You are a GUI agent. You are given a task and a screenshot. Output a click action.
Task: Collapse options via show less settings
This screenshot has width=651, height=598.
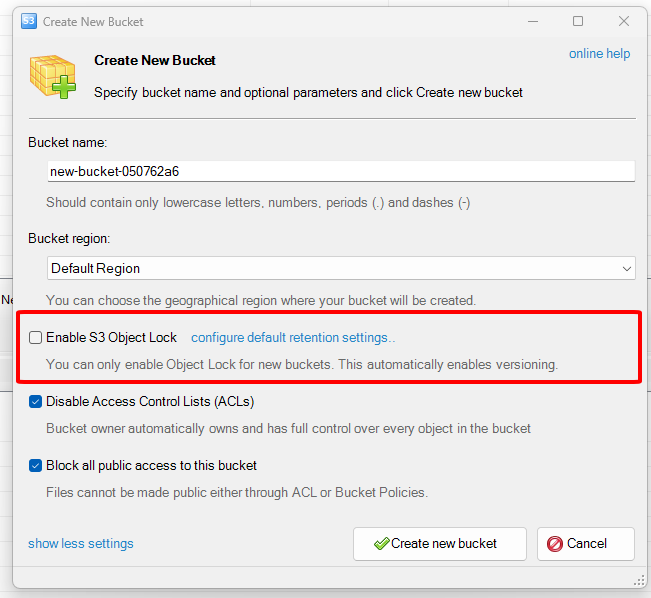click(x=80, y=544)
